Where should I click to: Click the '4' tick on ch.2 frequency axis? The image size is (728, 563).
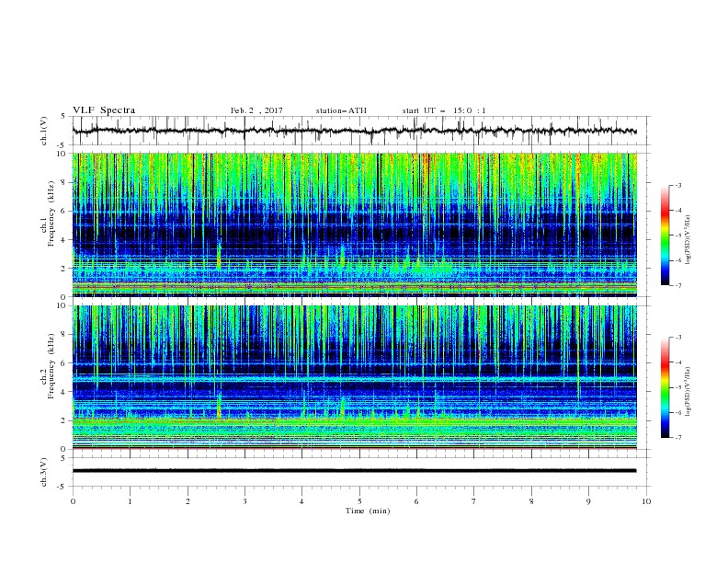tap(64, 392)
